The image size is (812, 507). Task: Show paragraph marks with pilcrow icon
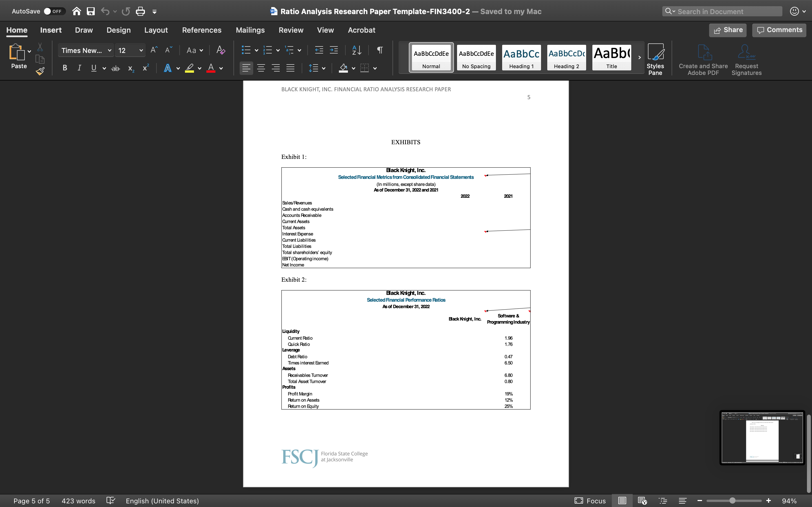point(380,50)
